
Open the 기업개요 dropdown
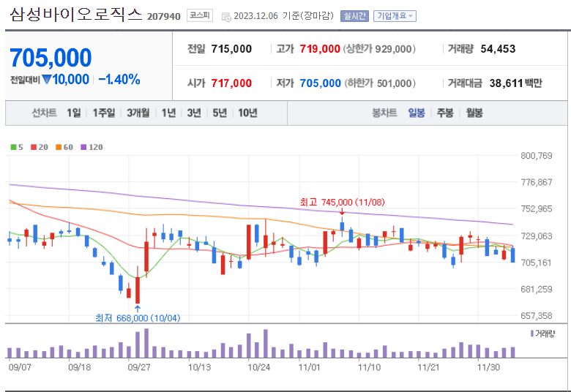pos(395,16)
